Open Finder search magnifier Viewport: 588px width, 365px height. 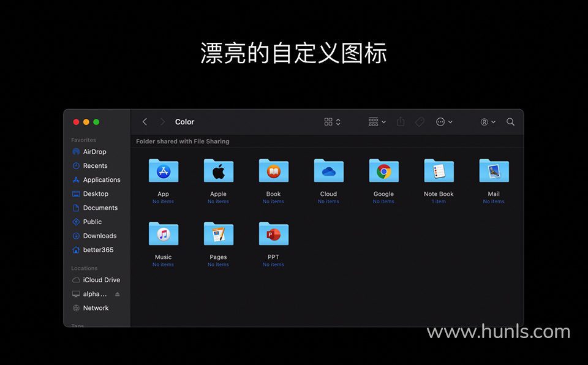[x=510, y=122]
